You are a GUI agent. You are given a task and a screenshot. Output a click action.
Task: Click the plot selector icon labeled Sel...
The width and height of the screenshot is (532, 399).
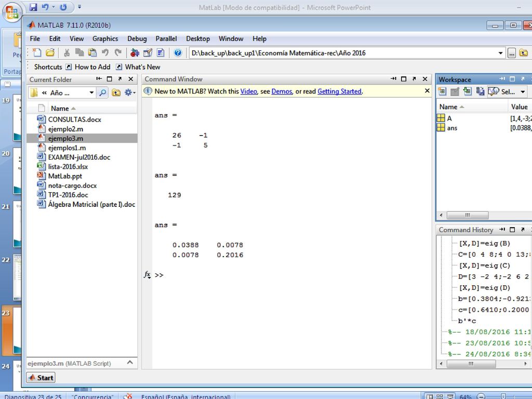(501, 91)
